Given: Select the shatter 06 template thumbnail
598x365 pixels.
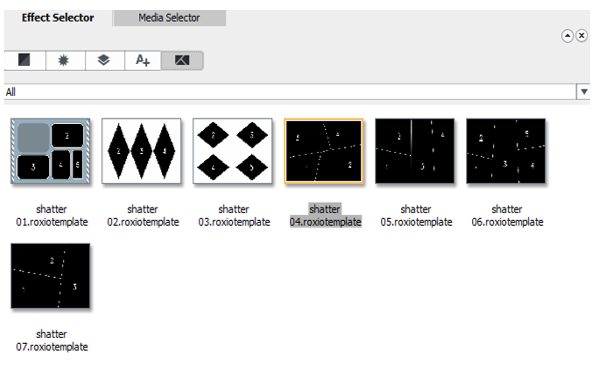Looking at the screenshot, I should (x=506, y=151).
